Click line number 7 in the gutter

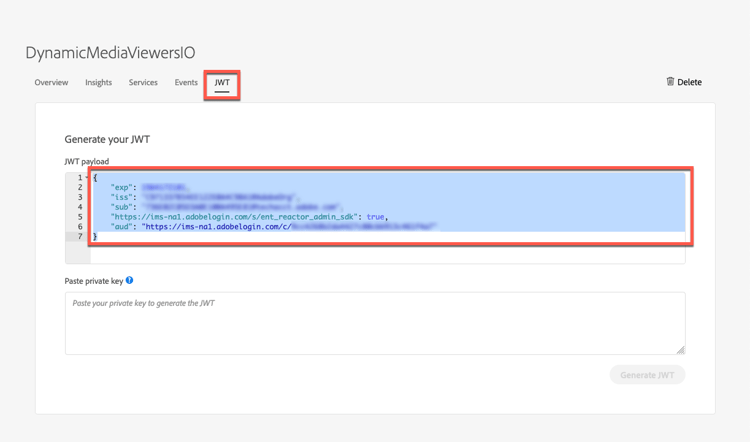(80, 236)
